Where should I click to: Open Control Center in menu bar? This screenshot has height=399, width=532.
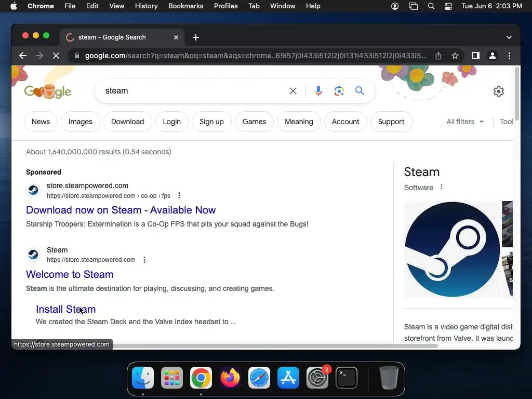click(x=448, y=6)
